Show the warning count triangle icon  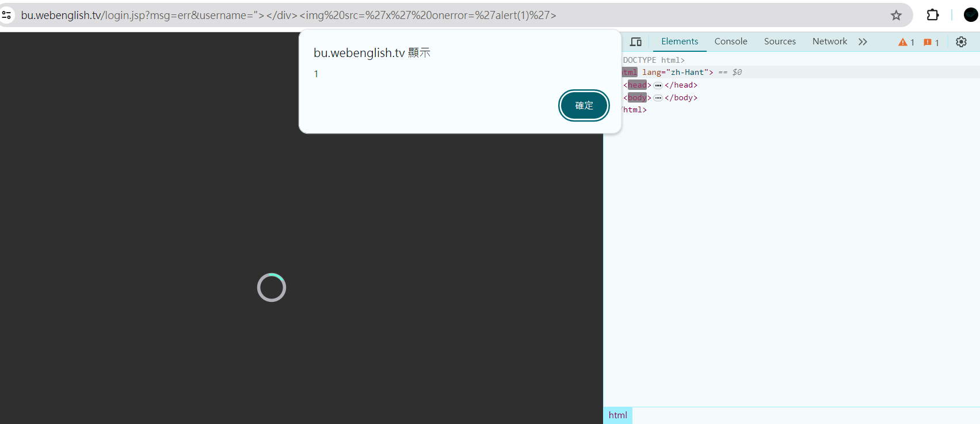point(903,42)
